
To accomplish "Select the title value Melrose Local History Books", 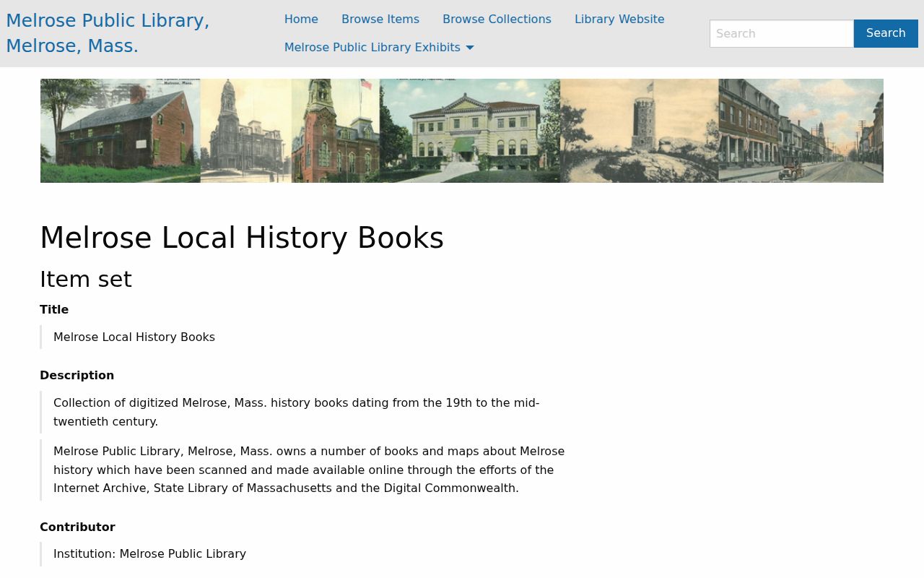I will click(134, 337).
